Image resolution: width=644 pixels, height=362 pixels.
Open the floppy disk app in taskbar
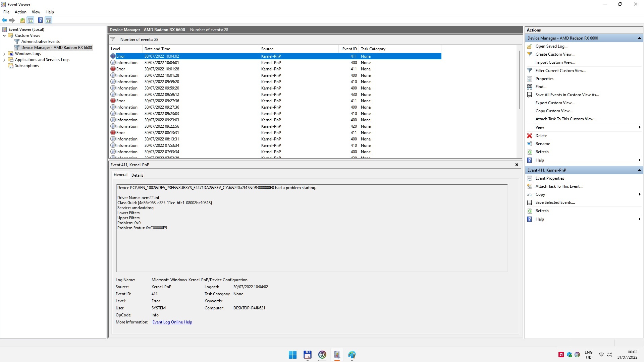click(x=307, y=355)
